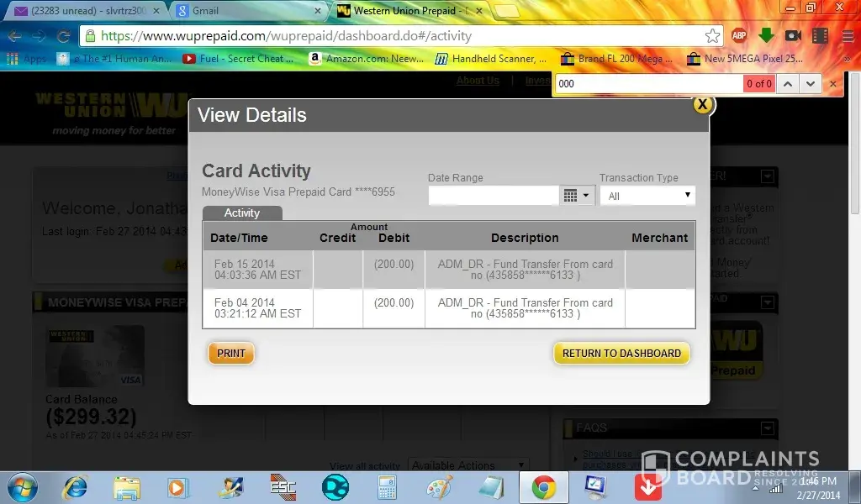
Task: Select the Activity tab
Action: 242,213
